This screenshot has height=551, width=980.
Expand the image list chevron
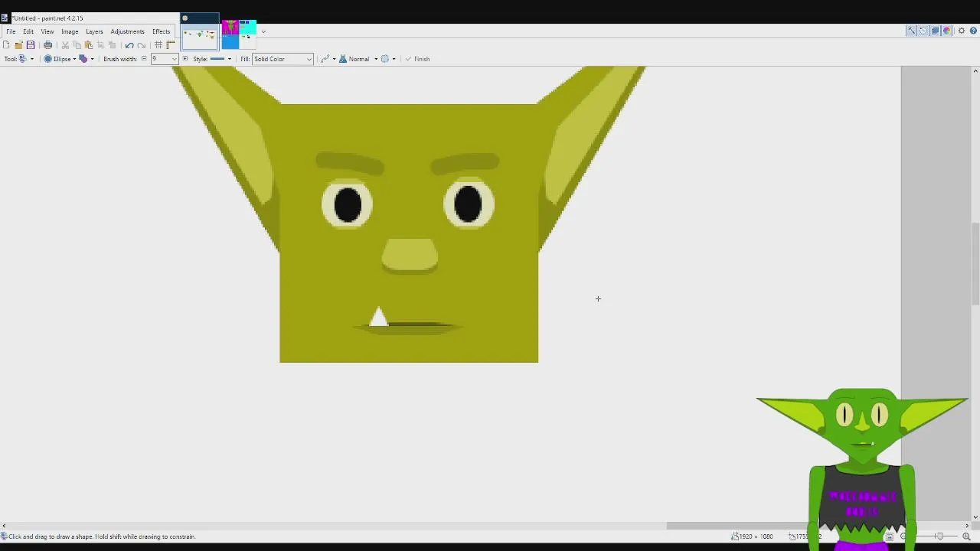click(263, 31)
